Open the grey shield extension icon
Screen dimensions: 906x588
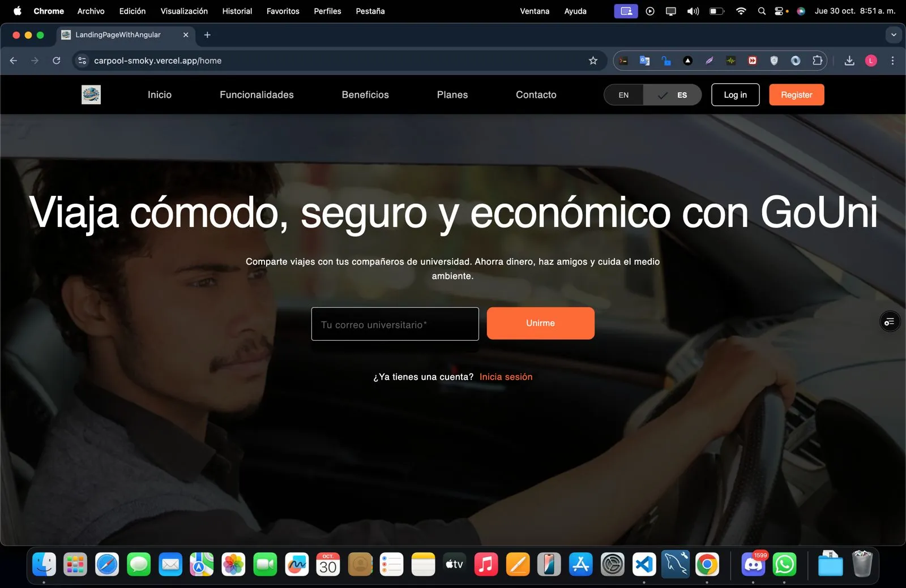[x=774, y=61]
